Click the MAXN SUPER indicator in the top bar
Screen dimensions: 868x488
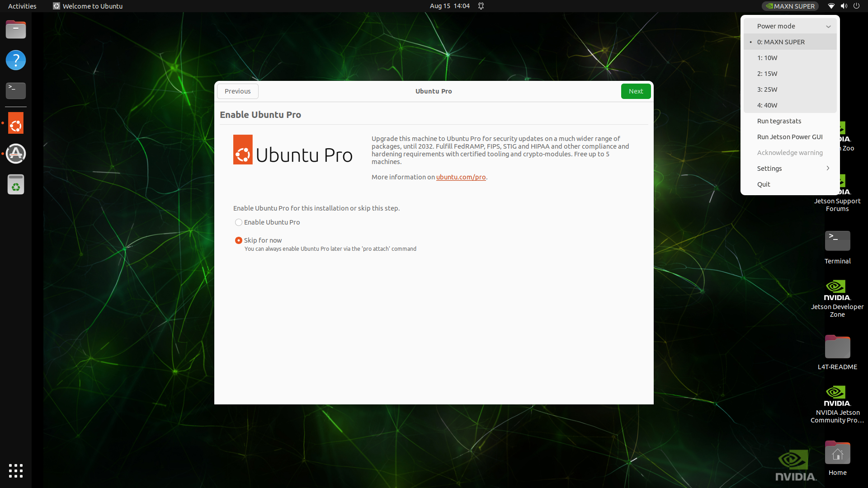[x=790, y=6]
